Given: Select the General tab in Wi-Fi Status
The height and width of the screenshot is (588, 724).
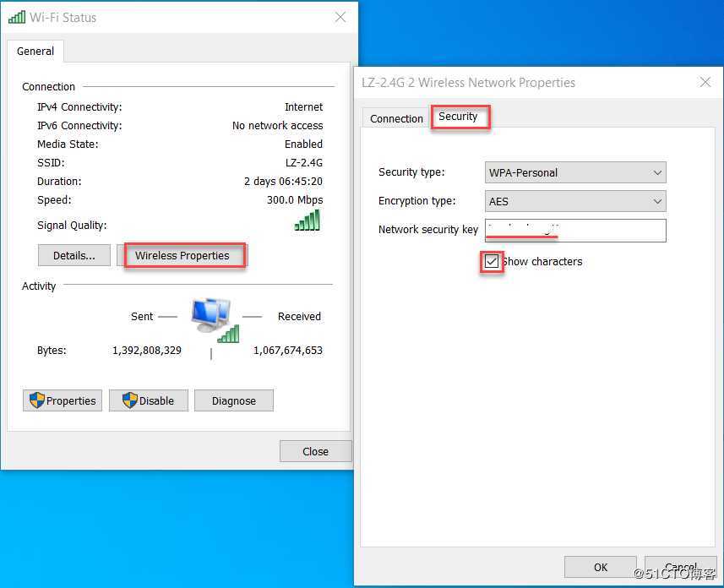Looking at the screenshot, I should 35,52.
